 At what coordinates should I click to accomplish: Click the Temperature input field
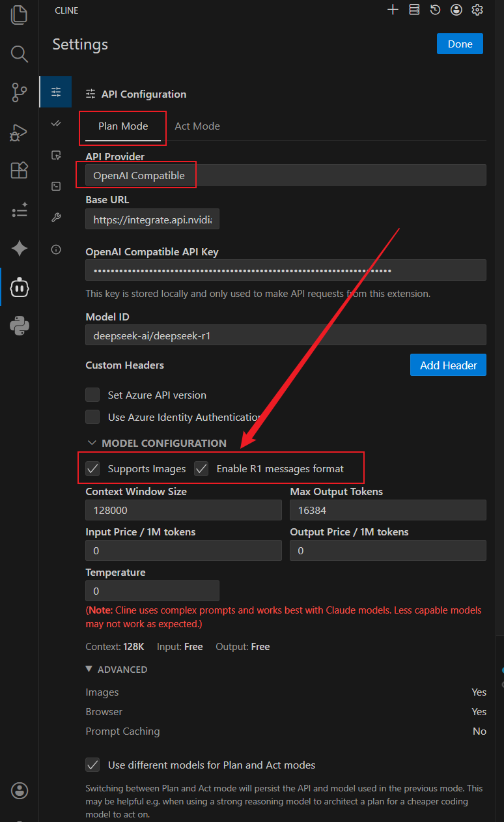pos(152,591)
